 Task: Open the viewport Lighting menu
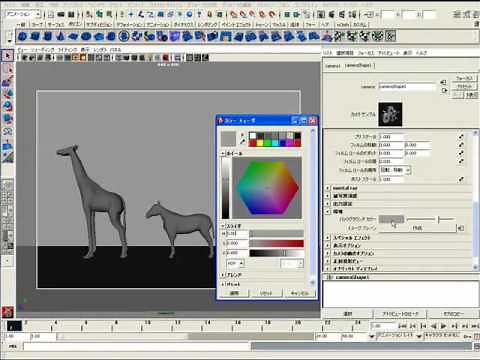tap(68, 50)
